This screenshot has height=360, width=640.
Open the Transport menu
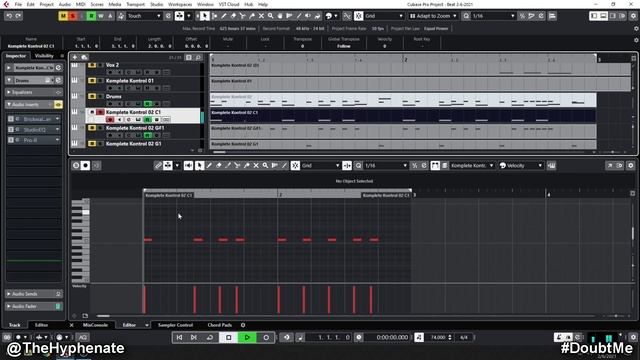[x=136, y=4]
